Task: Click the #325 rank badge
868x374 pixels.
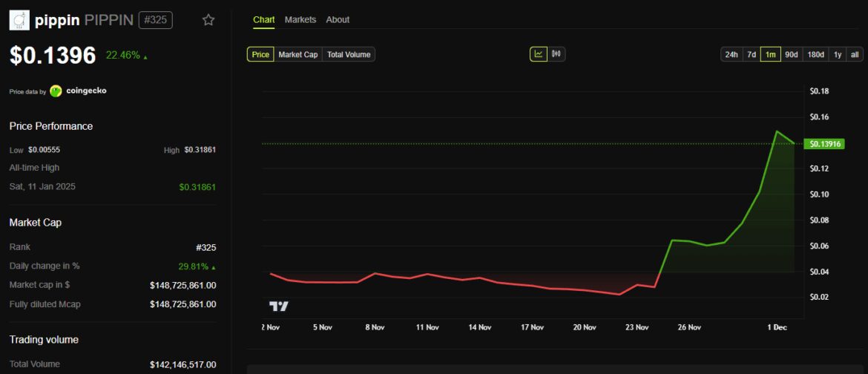Action: pos(155,20)
